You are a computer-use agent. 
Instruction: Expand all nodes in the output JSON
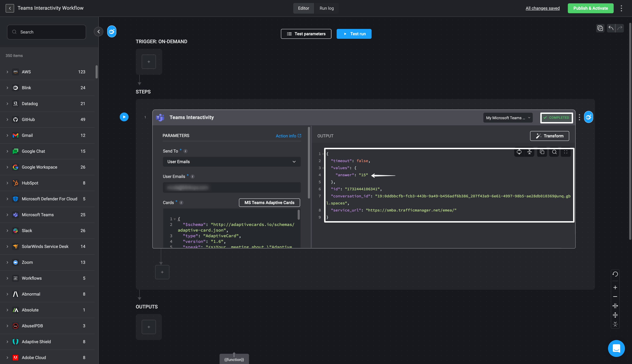(519, 152)
